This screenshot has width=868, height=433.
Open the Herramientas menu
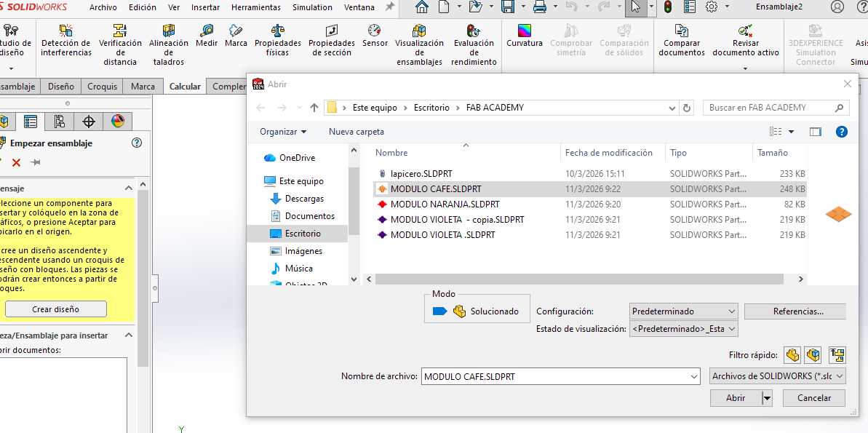(x=256, y=7)
